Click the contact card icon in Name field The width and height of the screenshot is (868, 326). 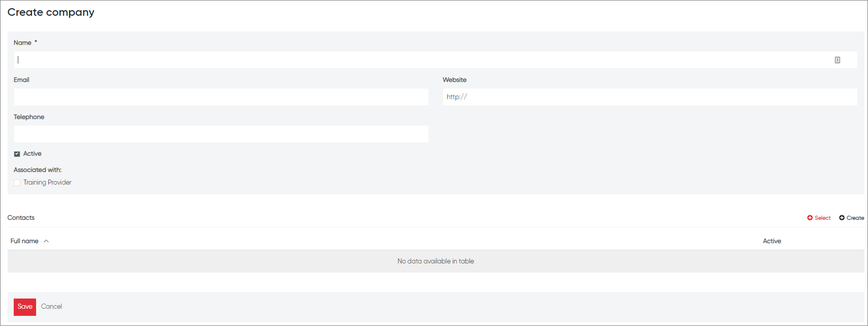point(838,60)
